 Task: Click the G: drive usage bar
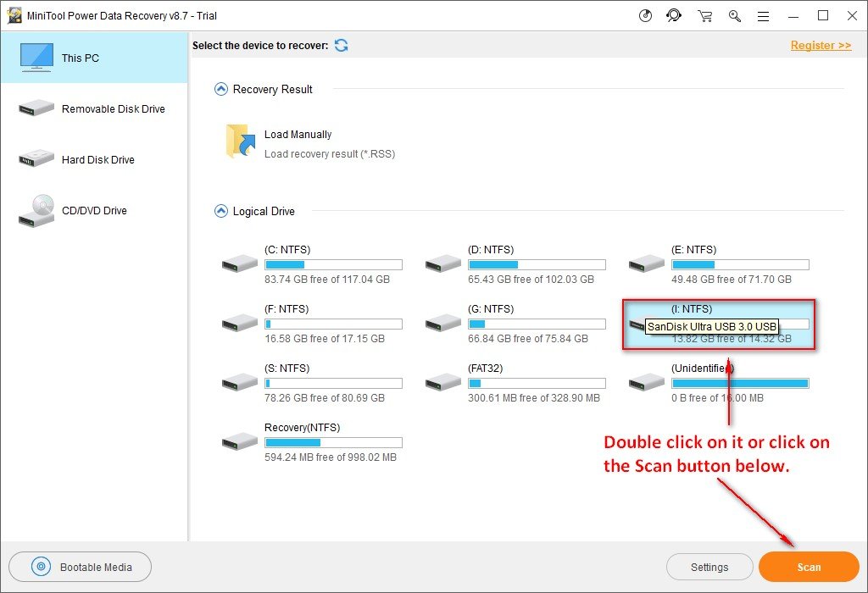coord(537,324)
